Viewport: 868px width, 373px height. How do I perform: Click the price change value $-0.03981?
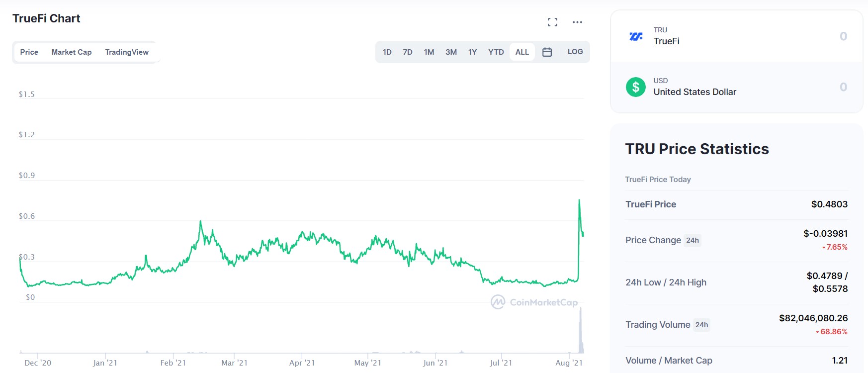click(x=825, y=233)
